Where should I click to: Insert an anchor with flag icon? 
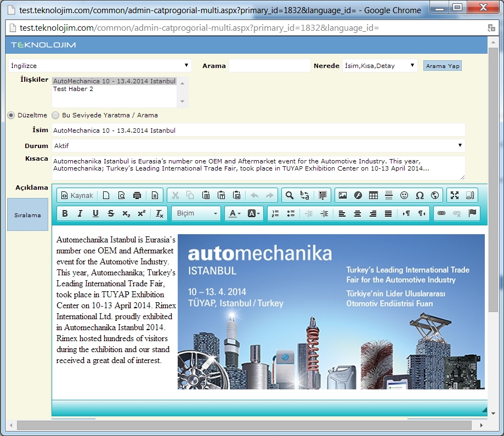pyautogui.click(x=472, y=213)
